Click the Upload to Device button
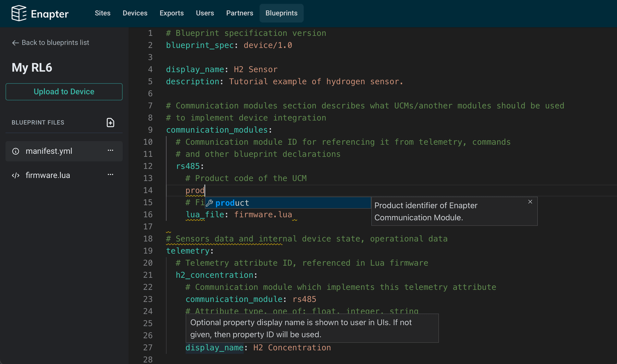 (x=64, y=91)
